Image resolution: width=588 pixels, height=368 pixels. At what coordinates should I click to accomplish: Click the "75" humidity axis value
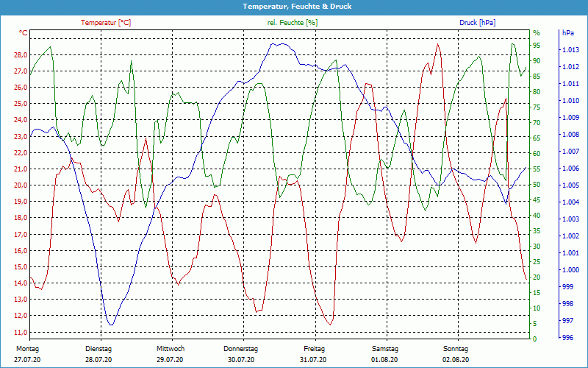[537, 107]
